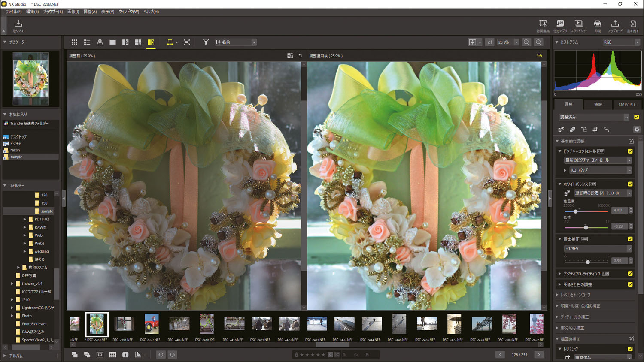Disable the 露出補正 adjustment checkbox
The height and width of the screenshot is (362, 644).
(x=630, y=239)
